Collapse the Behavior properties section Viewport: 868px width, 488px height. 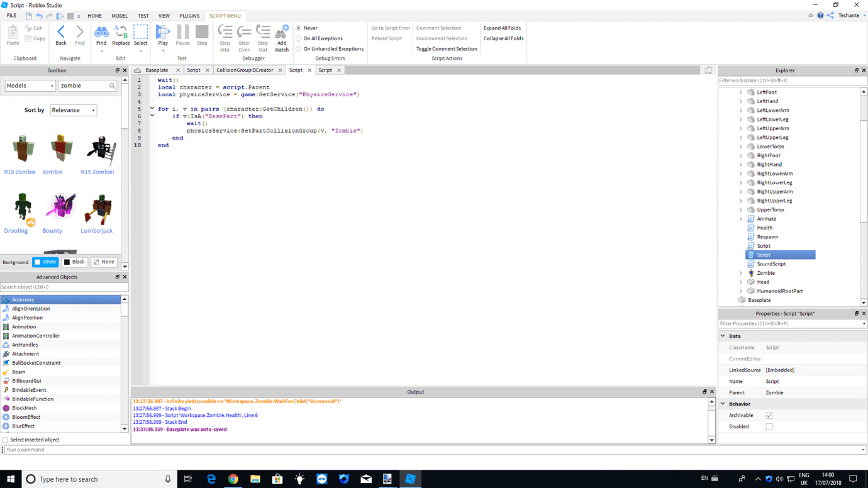(x=723, y=404)
